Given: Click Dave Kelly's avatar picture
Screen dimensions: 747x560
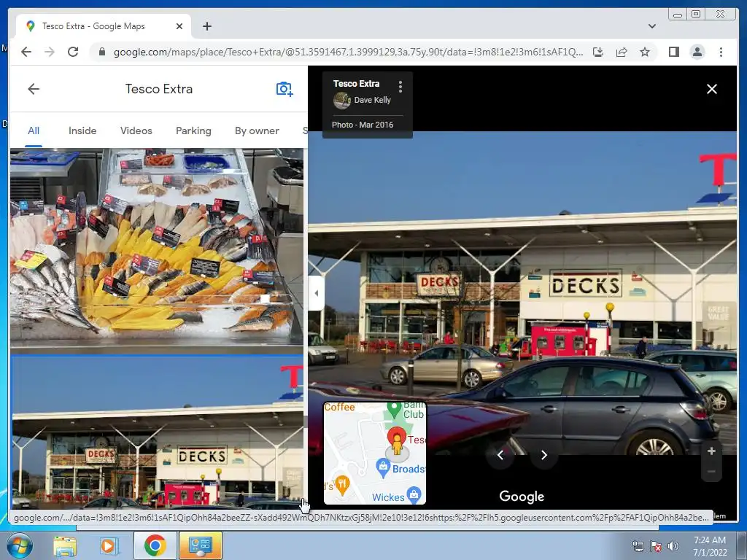Looking at the screenshot, I should [x=341, y=101].
